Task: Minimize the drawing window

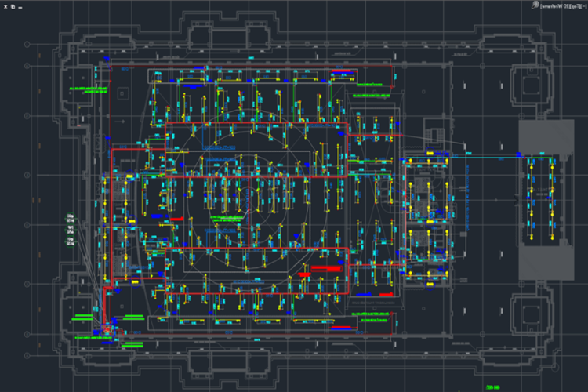Action: click(20, 7)
